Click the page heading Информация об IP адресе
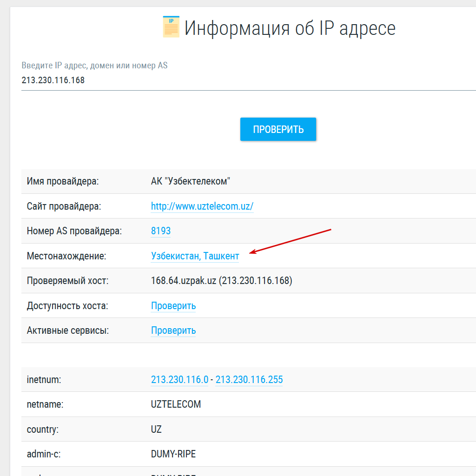This screenshot has width=476, height=476. tap(290, 28)
